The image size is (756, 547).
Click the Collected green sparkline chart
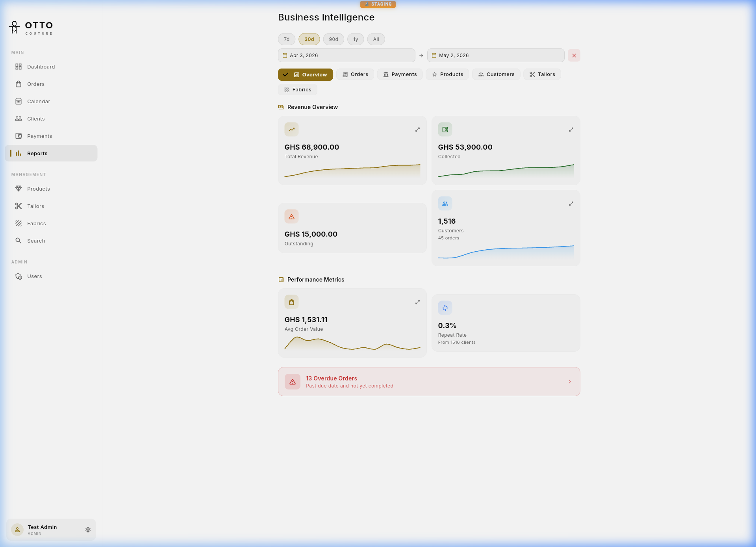coord(506,172)
